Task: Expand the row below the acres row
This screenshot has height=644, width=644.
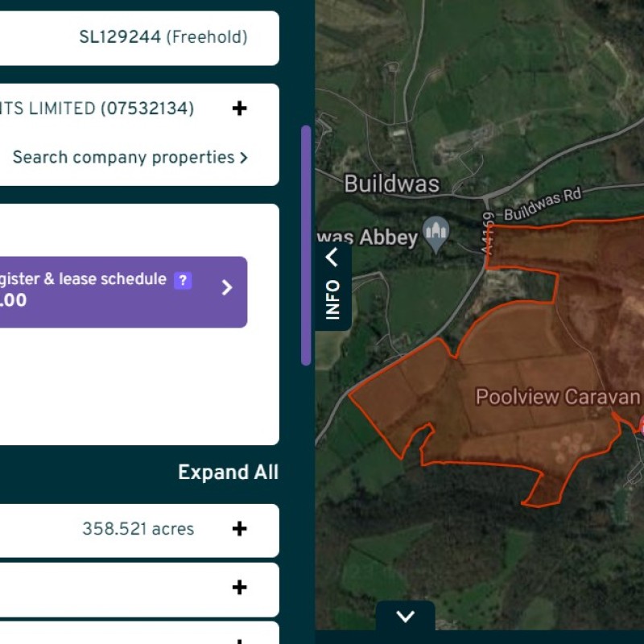Action: [x=239, y=588]
